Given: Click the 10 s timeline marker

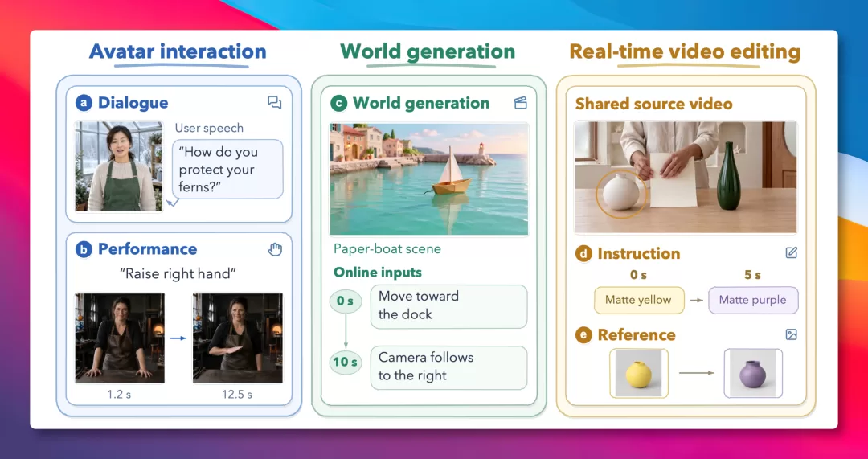Looking at the screenshot, I should click(x=346, y=363).
